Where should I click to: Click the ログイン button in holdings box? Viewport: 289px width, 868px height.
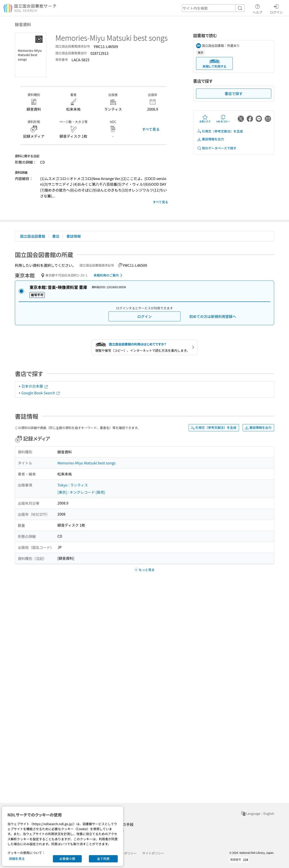click(144, 316)
